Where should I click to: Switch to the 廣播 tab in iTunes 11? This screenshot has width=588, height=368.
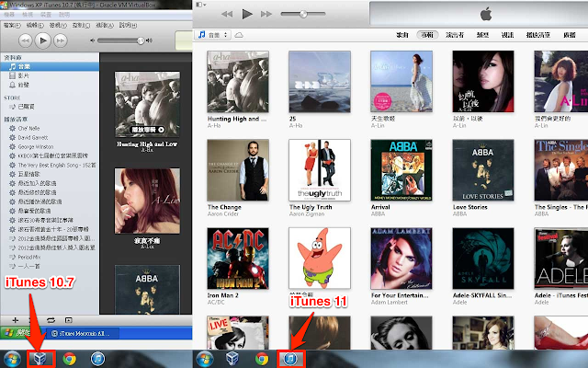pos(570,35)
